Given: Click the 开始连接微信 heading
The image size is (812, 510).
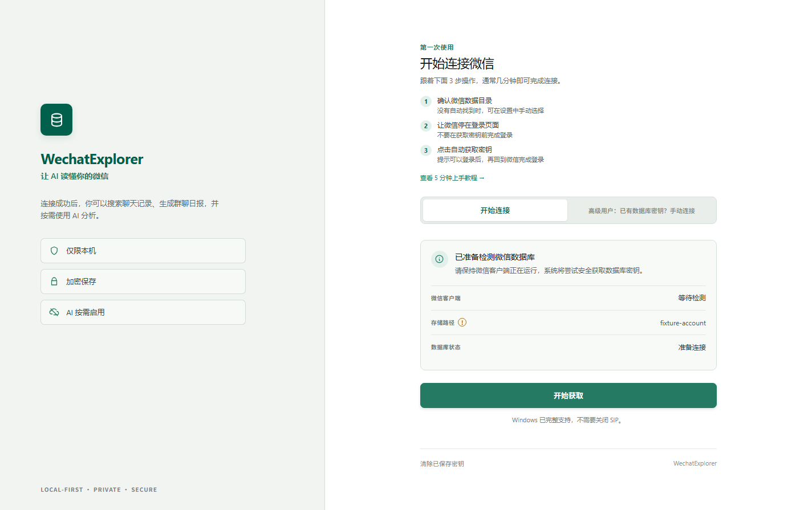Looking at the screenshot, I should (457, 64).
